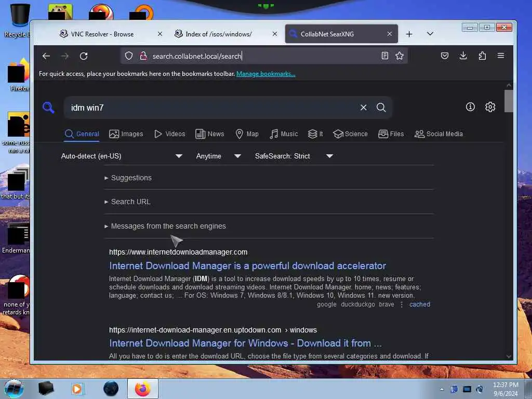532x399 pixels.
Task: Close the VNC Resolver tab
Action: [160, 34]
